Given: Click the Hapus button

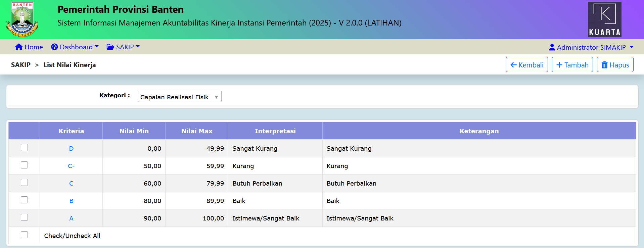Looking at the screenshot, I should click(615, 65).
